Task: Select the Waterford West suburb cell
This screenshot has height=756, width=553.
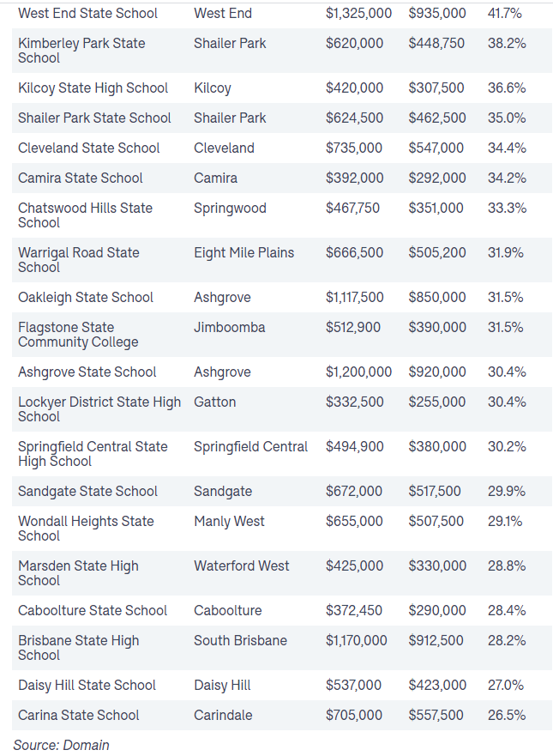Action: (241, 566)
